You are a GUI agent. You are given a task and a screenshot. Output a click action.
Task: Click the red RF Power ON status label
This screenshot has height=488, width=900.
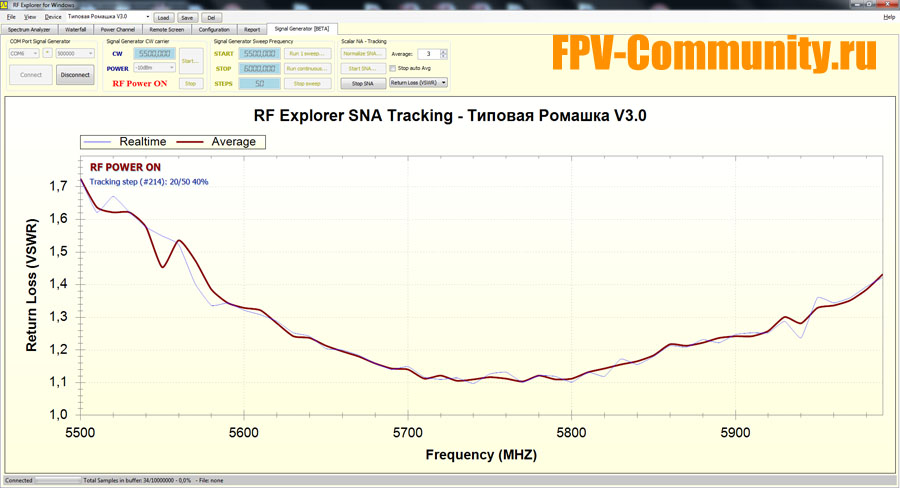[140, 83]
